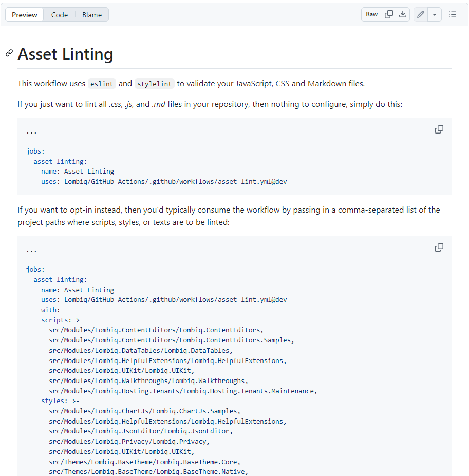Viewport: 469px width, 476px height.
Task: Click the Lombiq.Privacy path line
Action: point(129,442)
